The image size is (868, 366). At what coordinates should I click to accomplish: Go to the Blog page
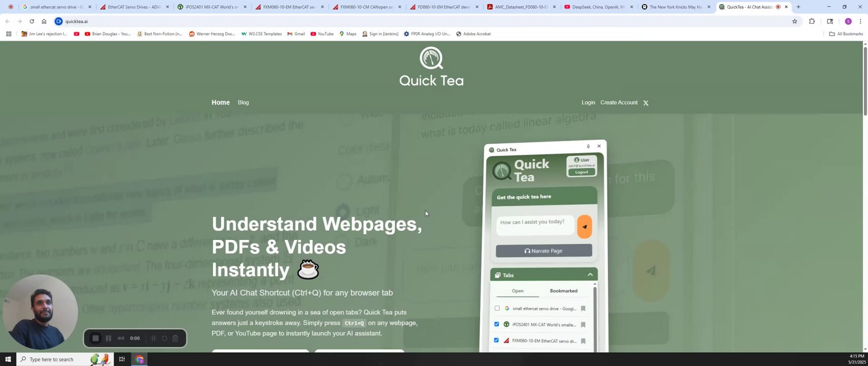click(243, 103)
